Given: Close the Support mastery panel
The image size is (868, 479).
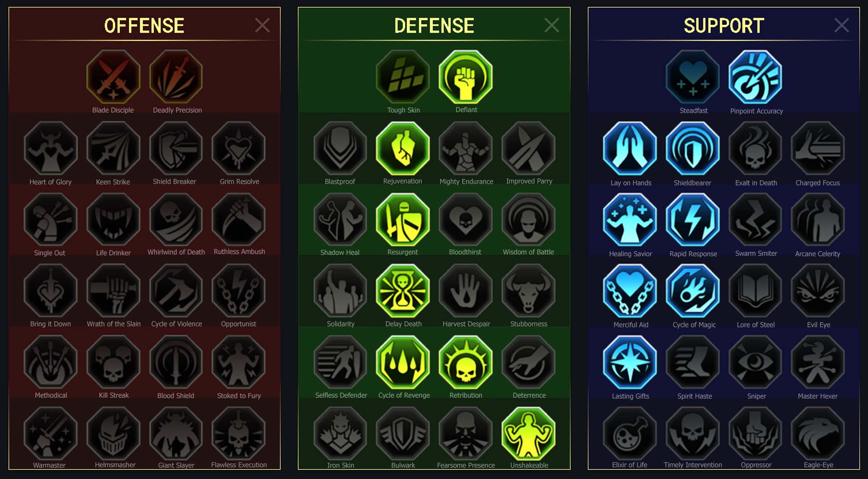Looking at the screenshot, I should [x=841, y=25].
